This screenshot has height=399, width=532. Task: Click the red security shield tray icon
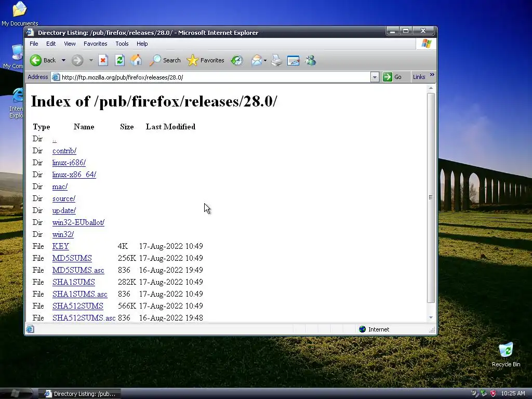[x=494, y=394]
